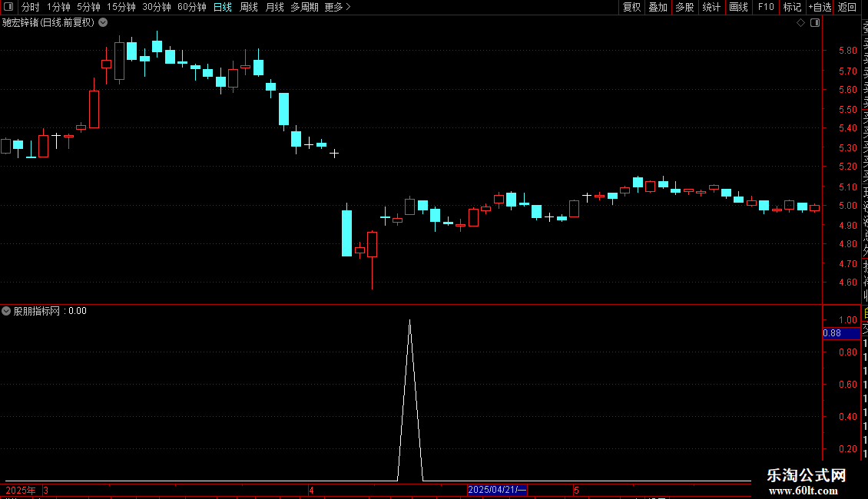
Task: Open dropdown beside 驰宏锌锗 chart title
Action: [103, 23]
